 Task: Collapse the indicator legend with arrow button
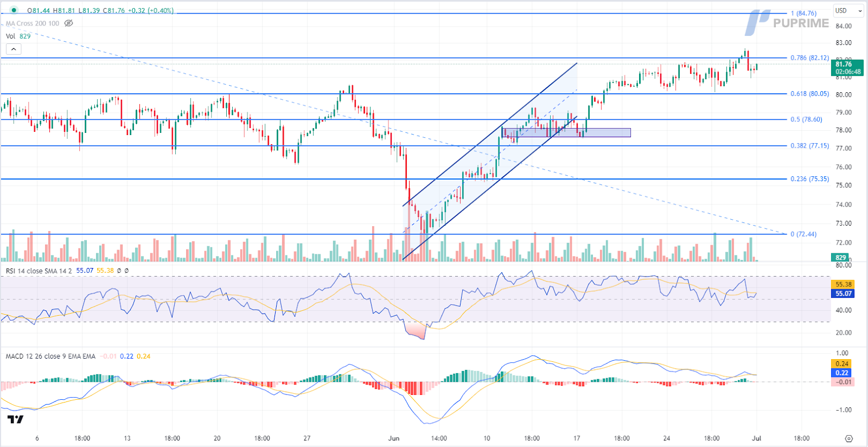click(x=14, y=49)
